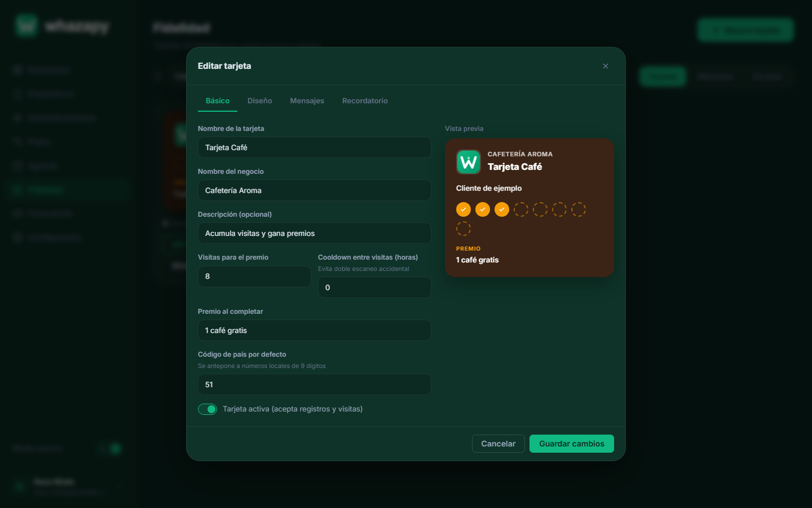812x508 pixels.
Task: Select the Recordatorio tab
Action: click(365, 100)
